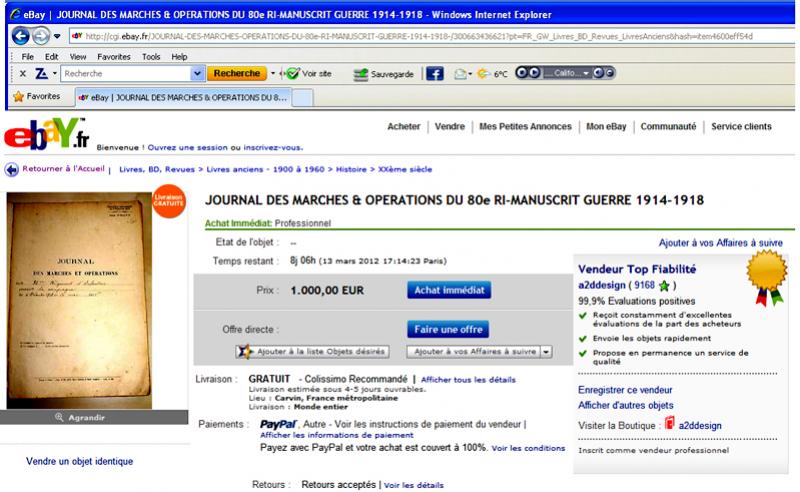Click the Enregistrer ce vendeur link
Screen dimensions: 800x492
625,390
